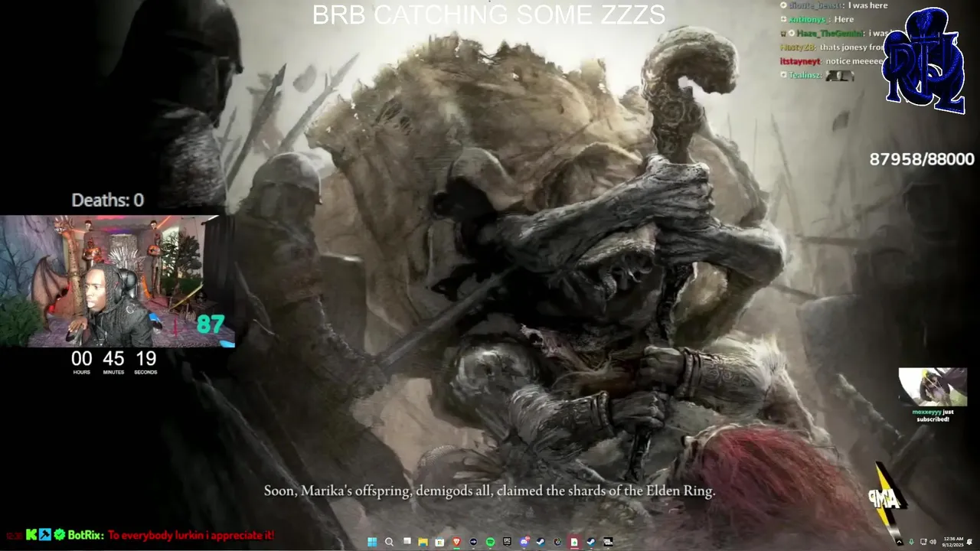Open File Explorer from taskbar

[x=423, y=542]
